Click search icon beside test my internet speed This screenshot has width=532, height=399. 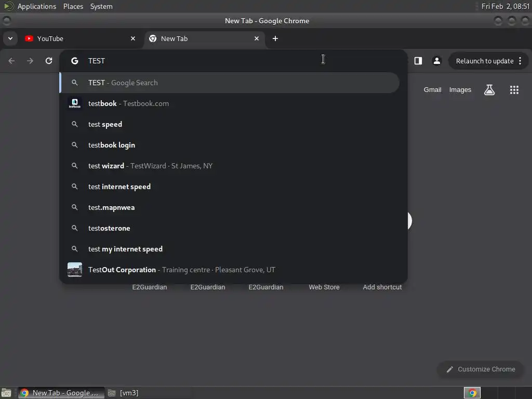pyautogui.click(x=75, y=249)
